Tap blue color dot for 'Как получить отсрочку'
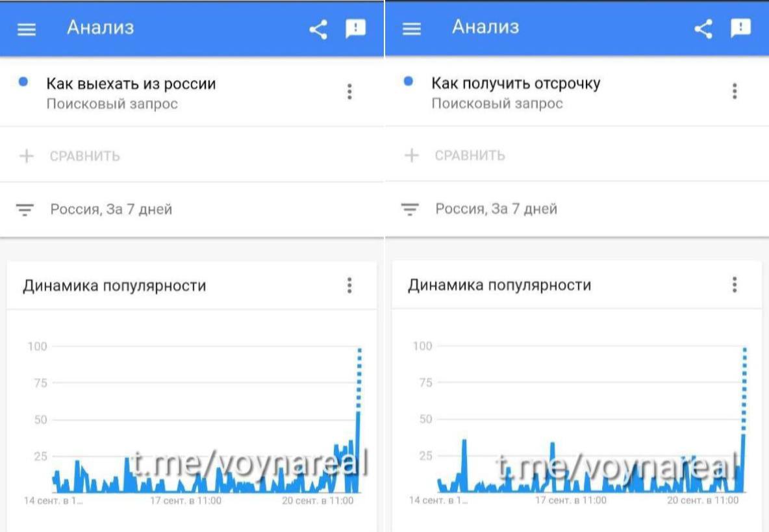Viewport: 769px width, 532px height. tap(409, 82)
